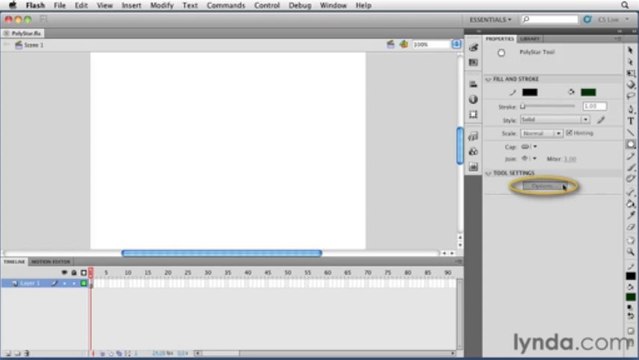Image resolution: width=639 pixels, height=360 pixels.
Task: Open the Align panel icon in dock
Action: click(x=473, y=84)
